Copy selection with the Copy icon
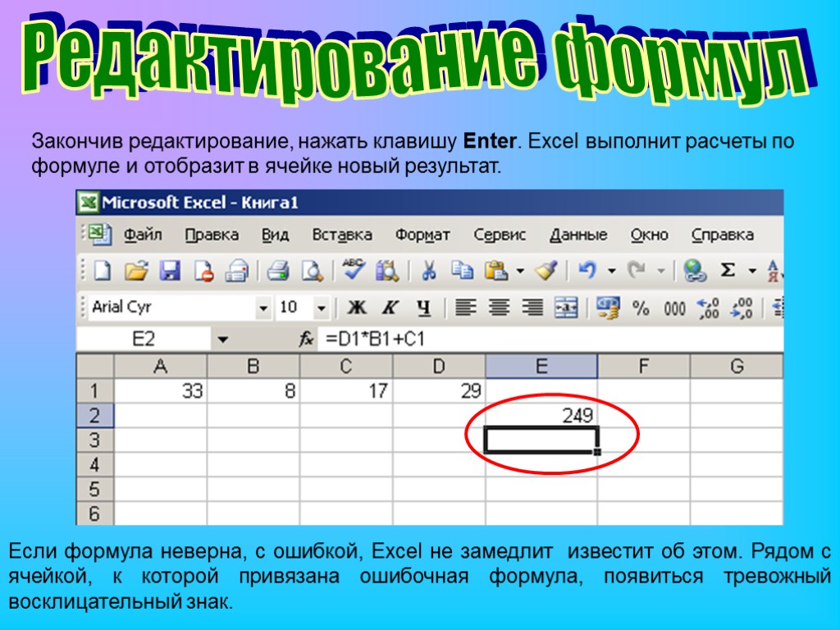Screen dimensions: 840x630 pos(462,271)
